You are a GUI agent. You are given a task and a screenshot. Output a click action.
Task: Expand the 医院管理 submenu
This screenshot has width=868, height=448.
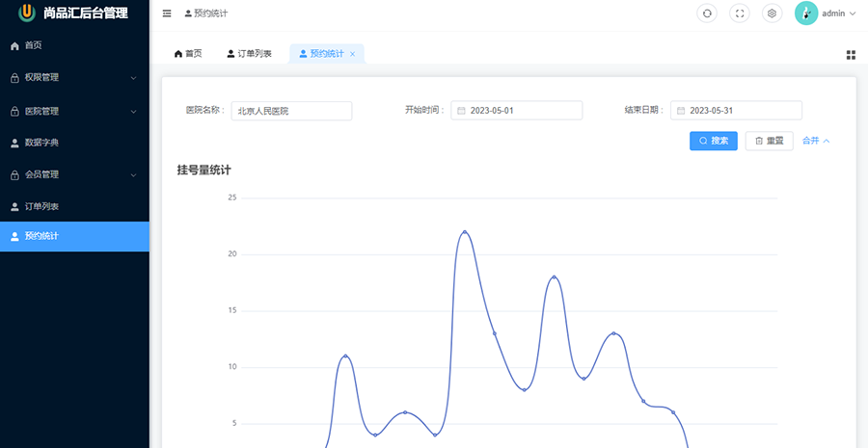(x=74, y=111)
